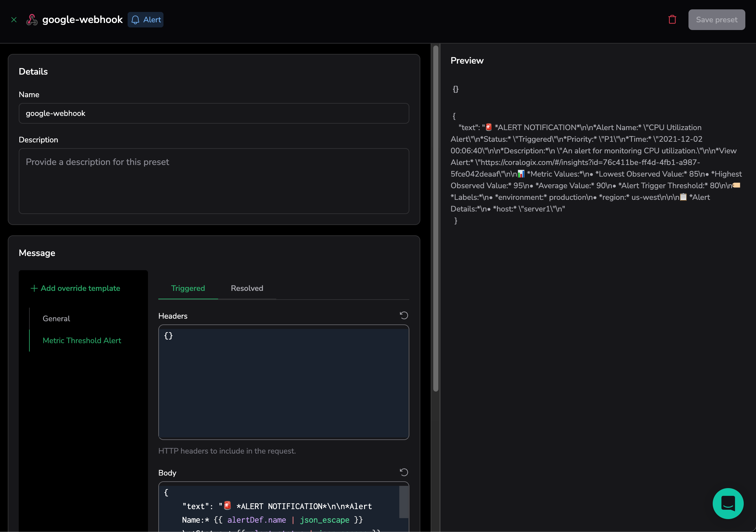Close the preset editor with X icon
The height and width of the screenshot is (532, 756).
click(x=14, y=20)
